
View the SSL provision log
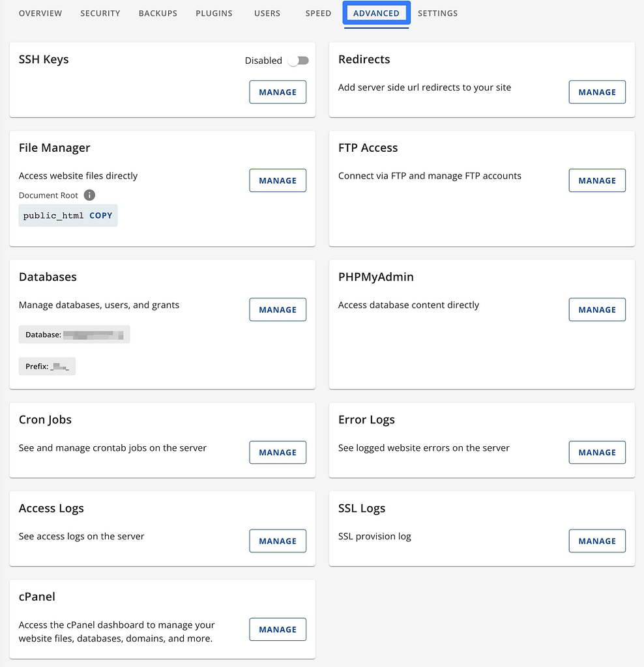tap(596, 541)
